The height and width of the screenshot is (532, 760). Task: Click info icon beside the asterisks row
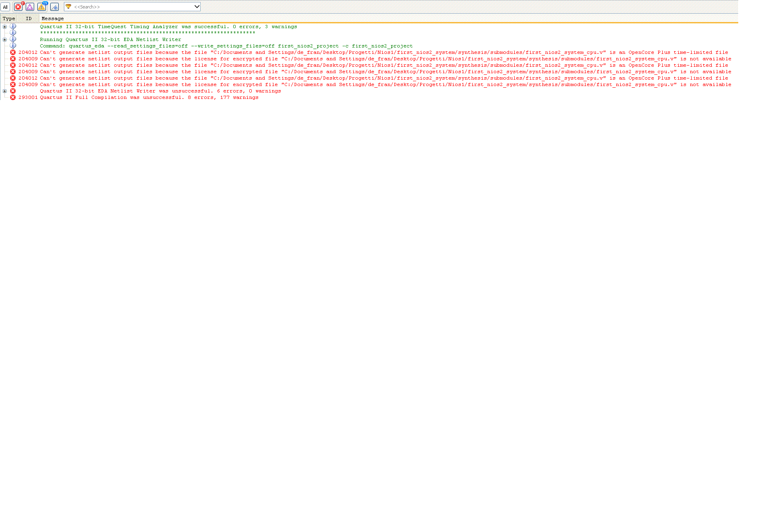13,33
